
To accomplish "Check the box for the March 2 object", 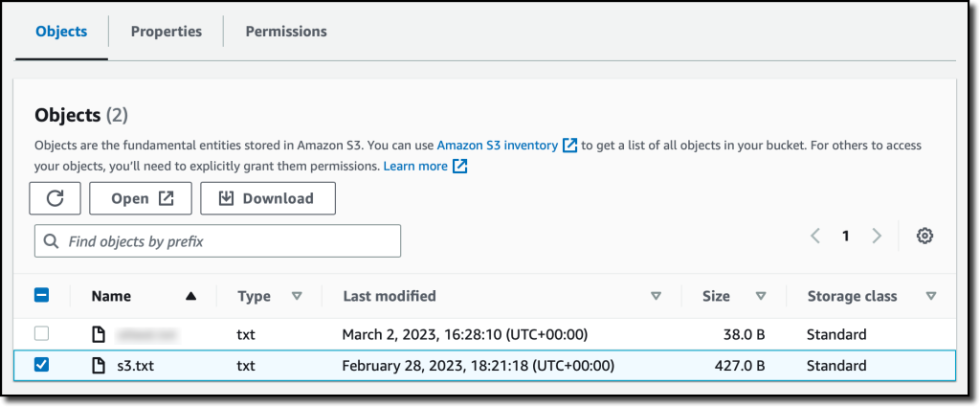I will (x=41, y=334).
